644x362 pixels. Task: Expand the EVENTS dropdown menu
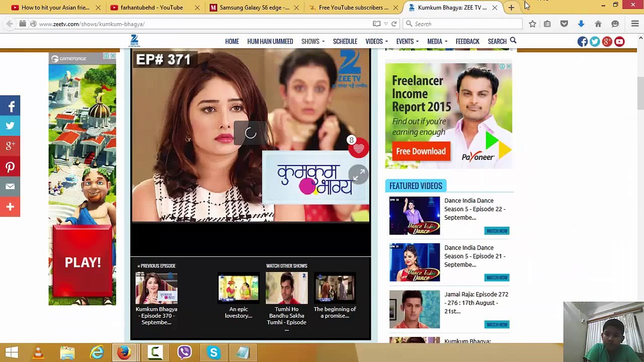click(408, 41)
